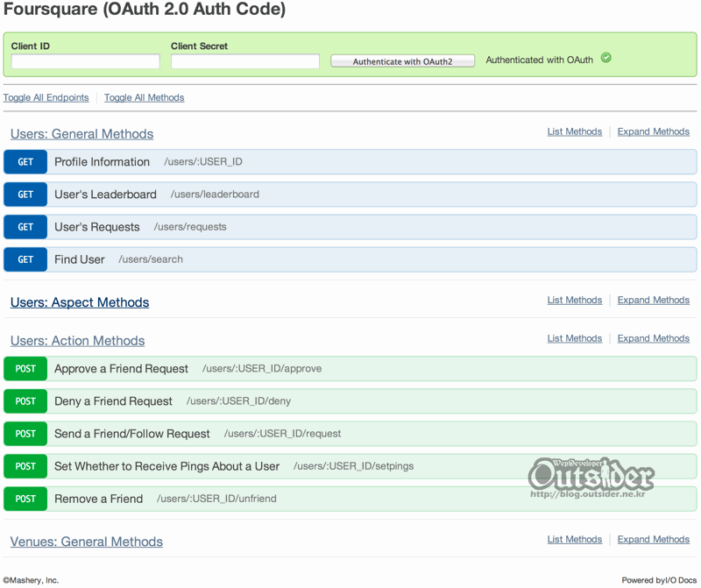
Task: Expand Methods for Users: Aspect Methods
Action: click(x=653, y=300)
